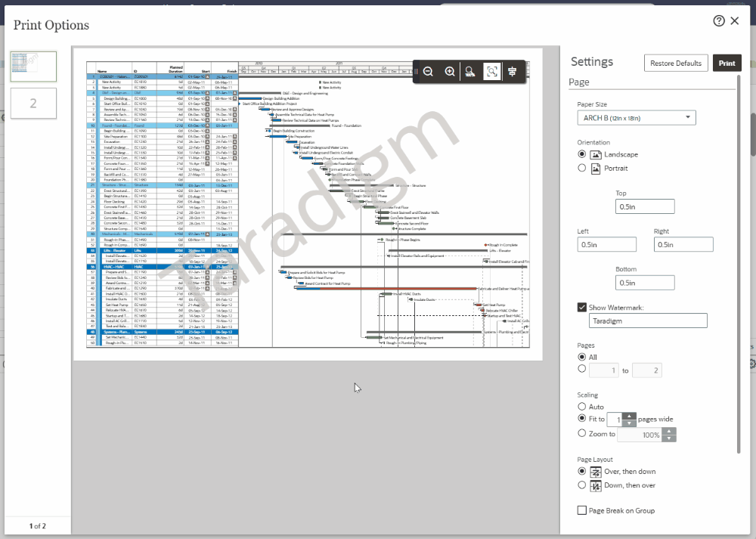This screenshot has height=539, width=756.
Task: Enable Page Break on Group checkbox
Action: pyautogui.click(x=582, y=510)
